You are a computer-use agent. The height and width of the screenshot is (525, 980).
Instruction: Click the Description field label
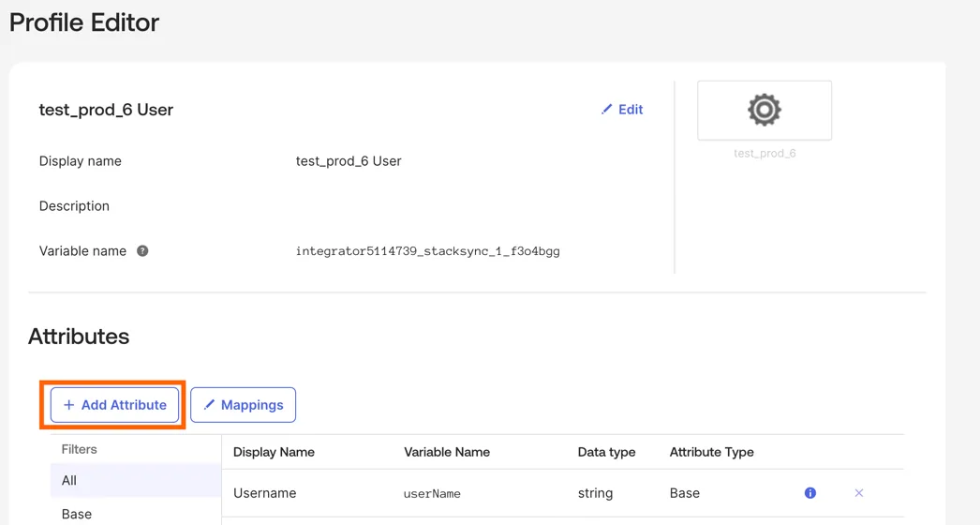pyautogui.click(x=74, y=206)
